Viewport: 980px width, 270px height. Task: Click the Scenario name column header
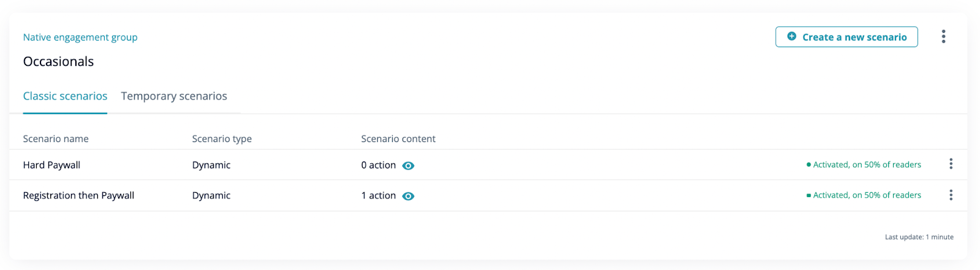click(56, 139)
